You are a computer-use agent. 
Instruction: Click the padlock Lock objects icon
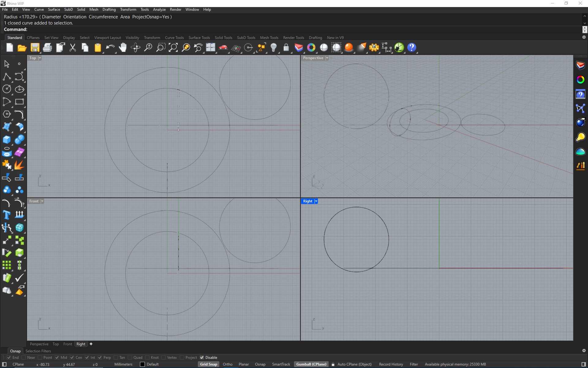(286, 48)
